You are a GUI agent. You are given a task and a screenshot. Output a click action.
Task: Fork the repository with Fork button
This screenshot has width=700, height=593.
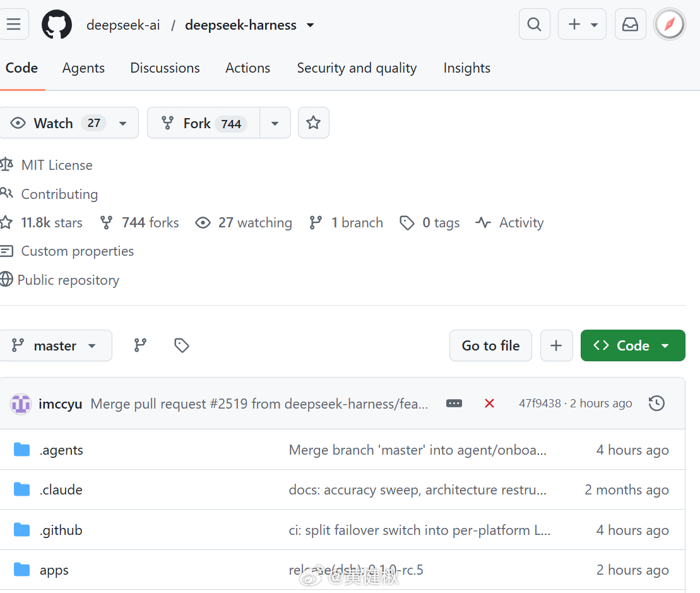[x=204, y=123]
